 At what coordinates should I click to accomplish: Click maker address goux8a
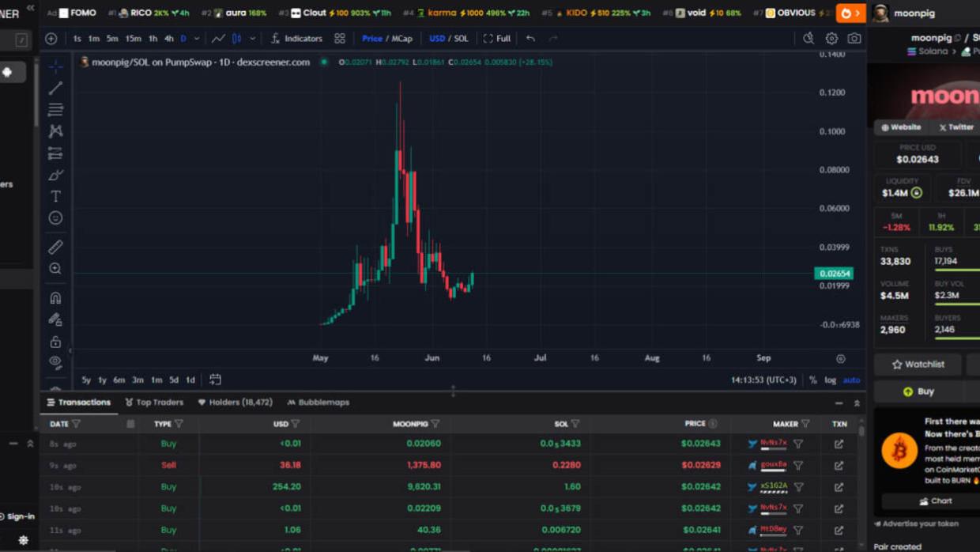pos(773,464)
